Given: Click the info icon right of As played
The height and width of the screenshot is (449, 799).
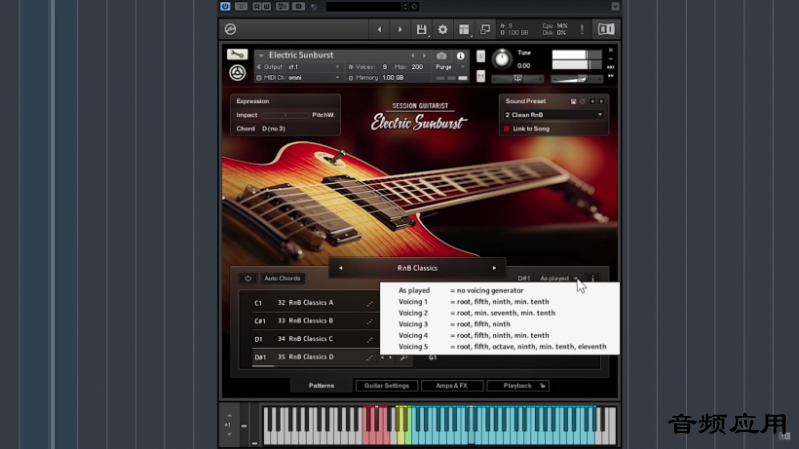Looking at the screenshot, I should (x=593, y=278).
